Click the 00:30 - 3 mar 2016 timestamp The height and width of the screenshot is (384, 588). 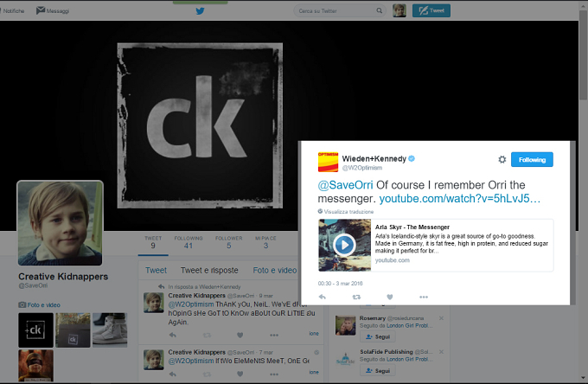pos(340,284)
